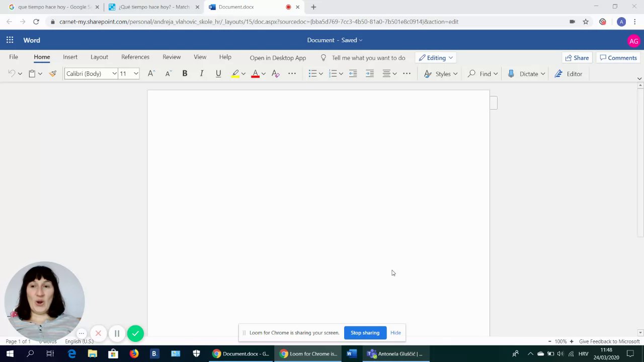The image size is (644, 362).
Task: Zoom out with the minus button
Action: (549, 341)
